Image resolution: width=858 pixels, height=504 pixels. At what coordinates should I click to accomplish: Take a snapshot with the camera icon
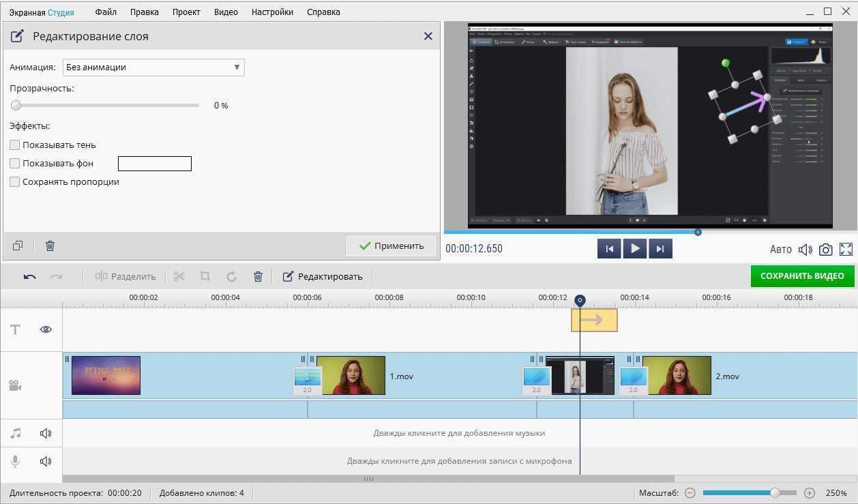[x=825, y=249]
